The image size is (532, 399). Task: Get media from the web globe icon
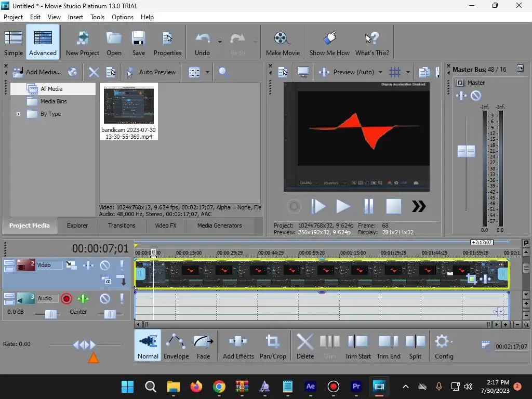point(72,72)
